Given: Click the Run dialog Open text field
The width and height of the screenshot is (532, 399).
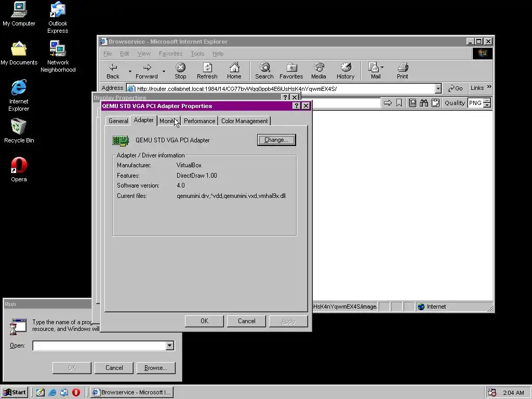Looking at the screenshot, I should [x=99, y=345].
